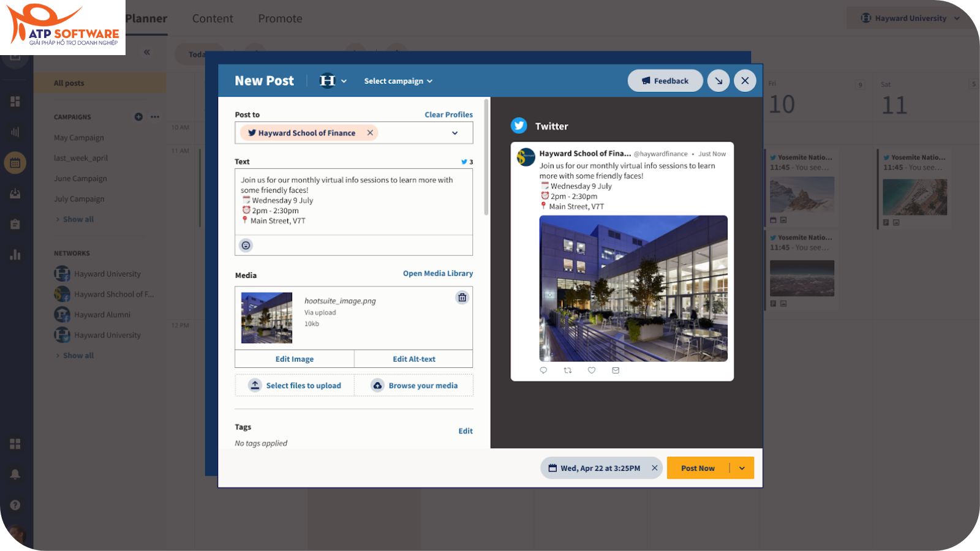Select June Campaign in sidebar
Screen dimensions: 980x551
coord(80,179)
